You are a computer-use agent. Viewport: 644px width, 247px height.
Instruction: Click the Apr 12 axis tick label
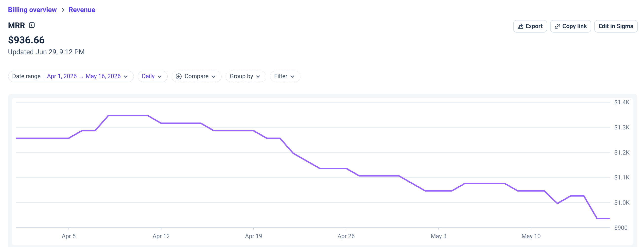(x=161, y=236)
